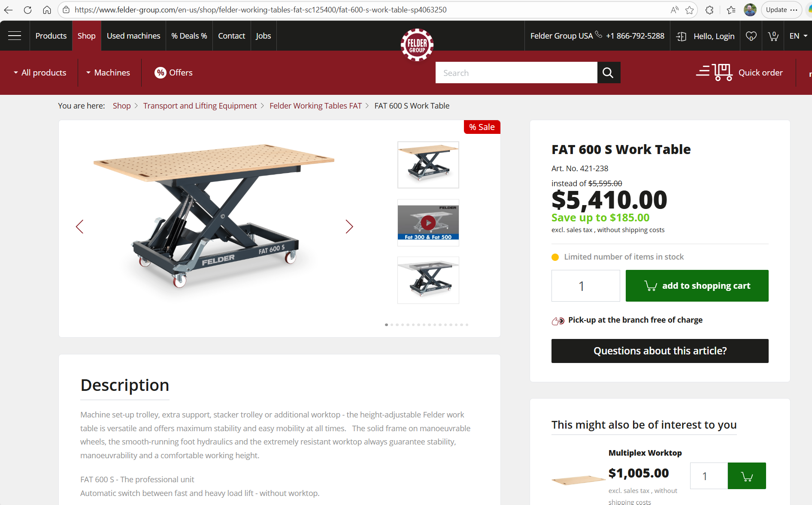Screen dimensions: 812x505
Task: Open the % Deals % menu item
Action: coord(189,36)
